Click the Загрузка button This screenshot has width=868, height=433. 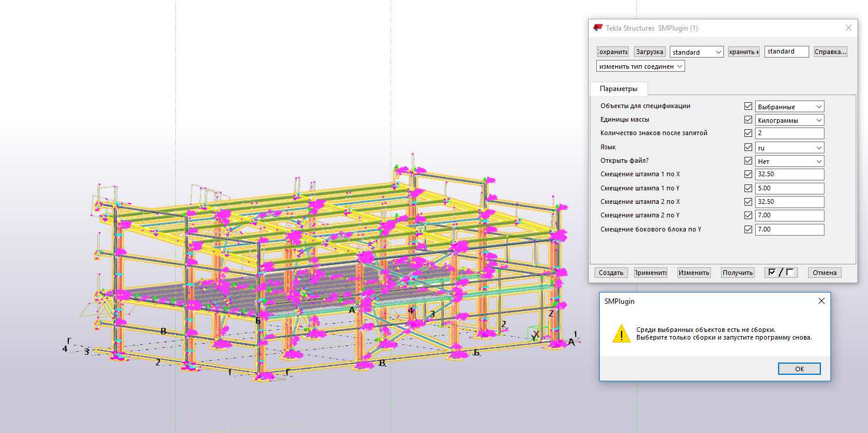tap(649, 52)
